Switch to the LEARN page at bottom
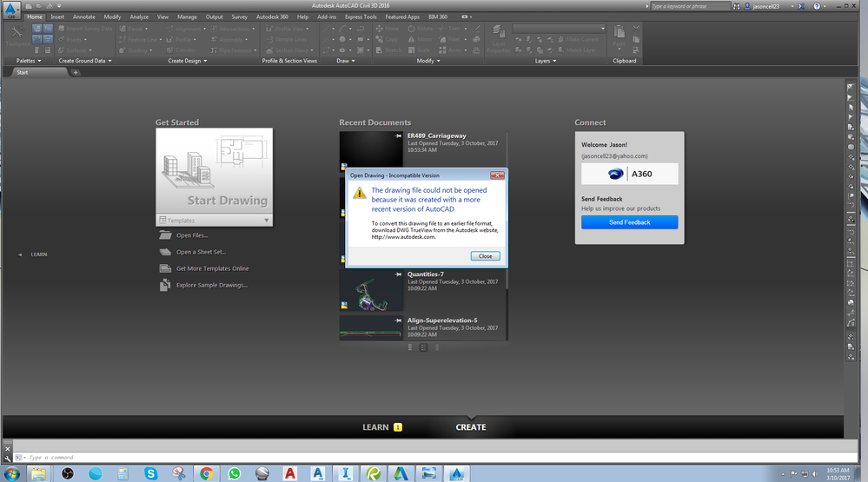 coord(382,427)
